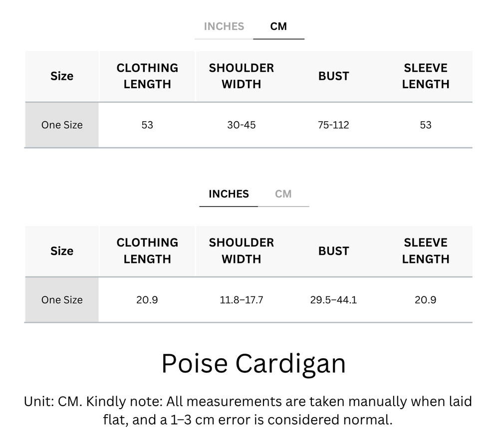Click the SHOULDER WIDTH header in top table
Viewport: 499px width, 448px height.
tap(241, 76)
